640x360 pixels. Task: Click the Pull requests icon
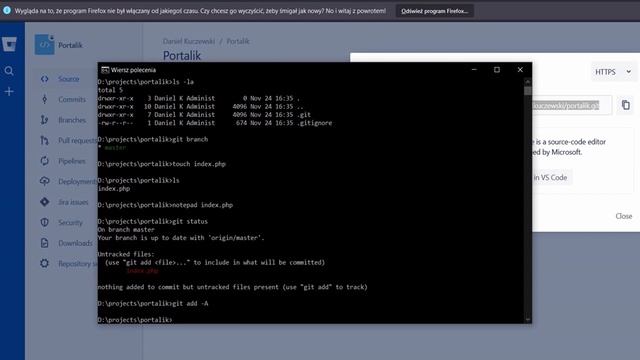point(44,140)
